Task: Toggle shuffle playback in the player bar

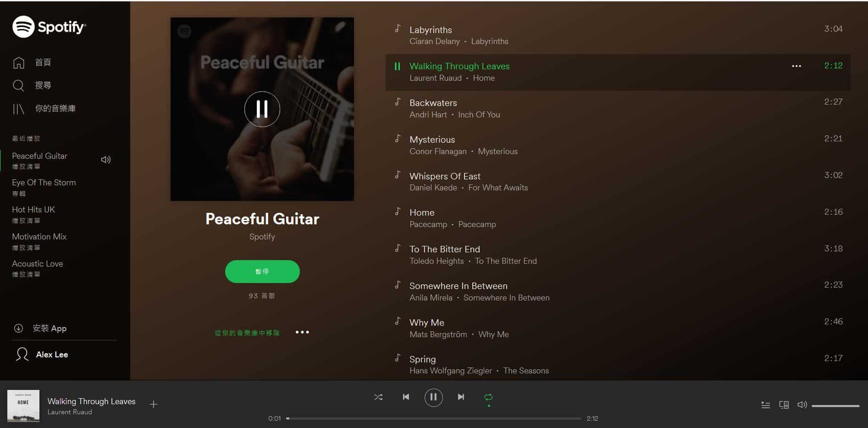Action: (378, 397)
